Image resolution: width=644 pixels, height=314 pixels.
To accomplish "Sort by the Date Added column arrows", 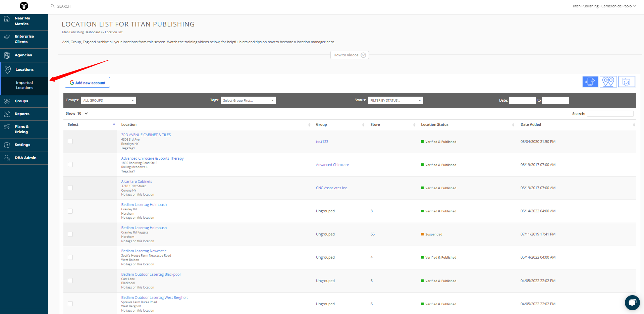I will pos(634,125).
